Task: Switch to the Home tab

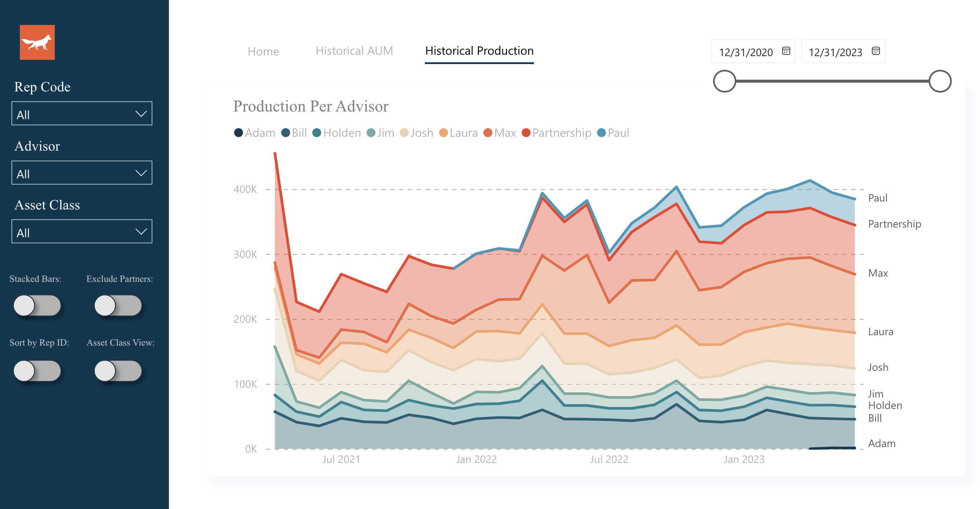Action: [263, 51]
